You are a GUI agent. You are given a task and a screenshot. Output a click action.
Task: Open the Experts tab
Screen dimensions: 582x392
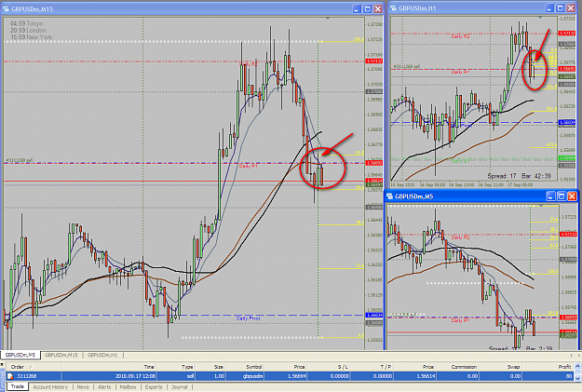(154, 386)
